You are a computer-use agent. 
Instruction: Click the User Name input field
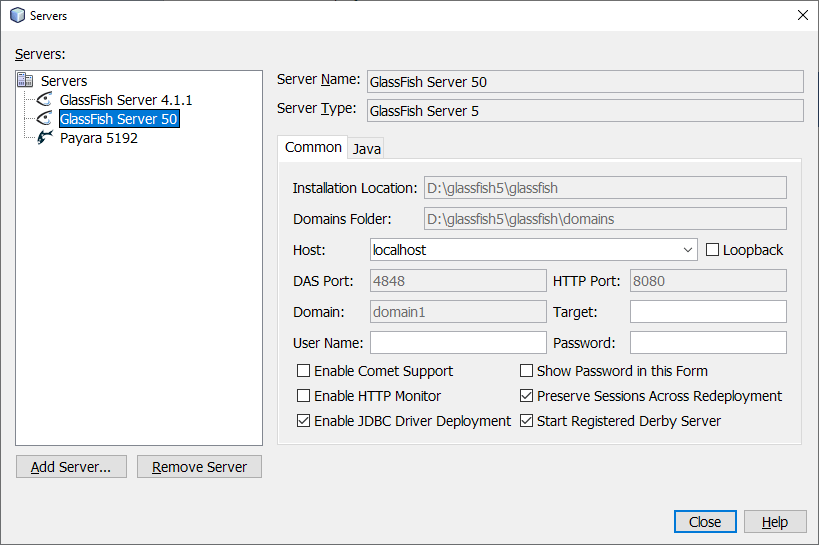(x=458, y=343)
